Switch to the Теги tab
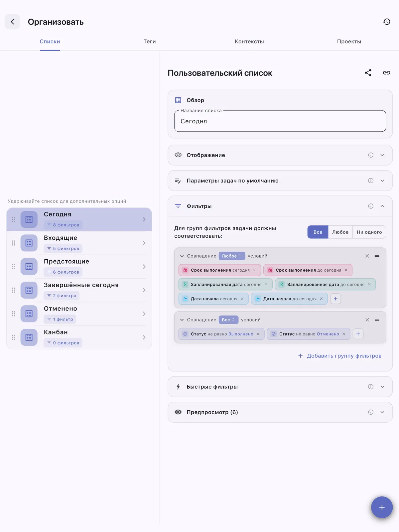This screenshot has width=399, height=532. 150,42
